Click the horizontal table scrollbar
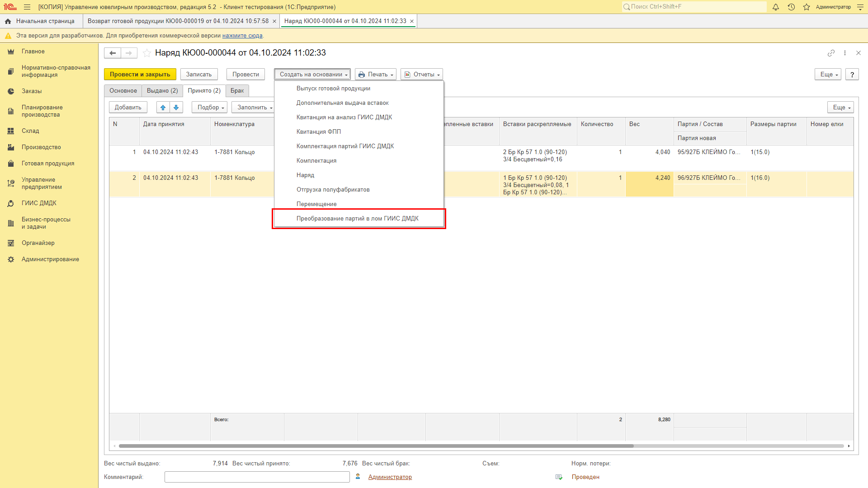868x488 pixels. pos(376,446)
